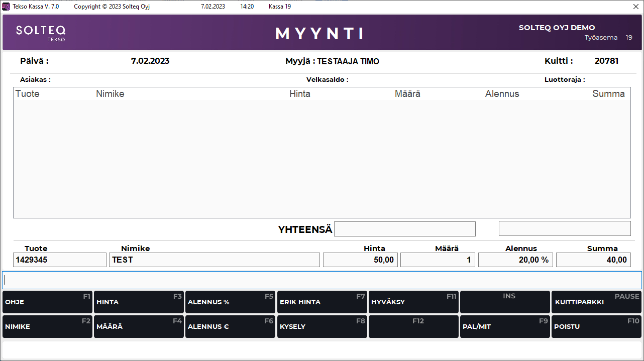Close the Tekso Kassa window

(x=636, y=7)
